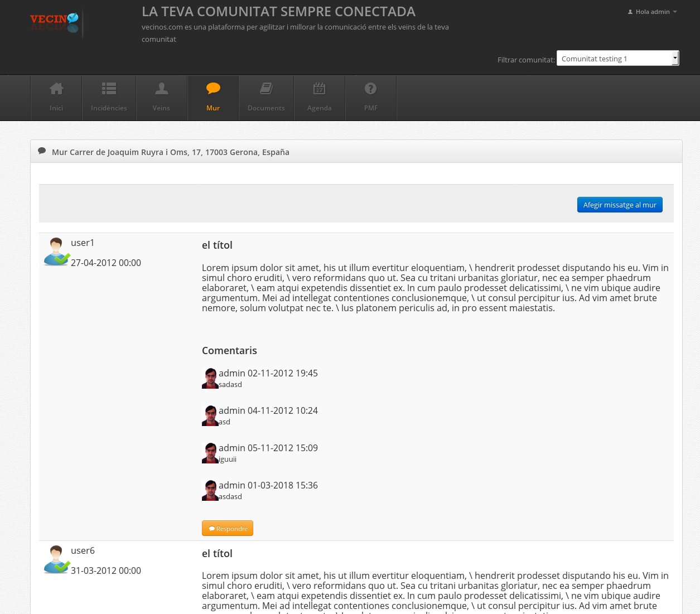
Task: Open the Veins person icon
Action: (161, 89)
